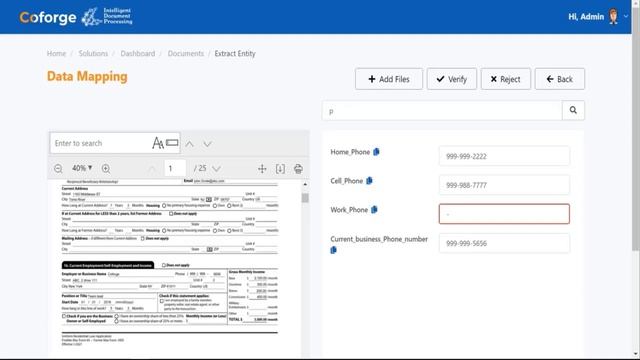
Task: Jump to previous search result
Action: pyautogui.click(x=189, y=144)
